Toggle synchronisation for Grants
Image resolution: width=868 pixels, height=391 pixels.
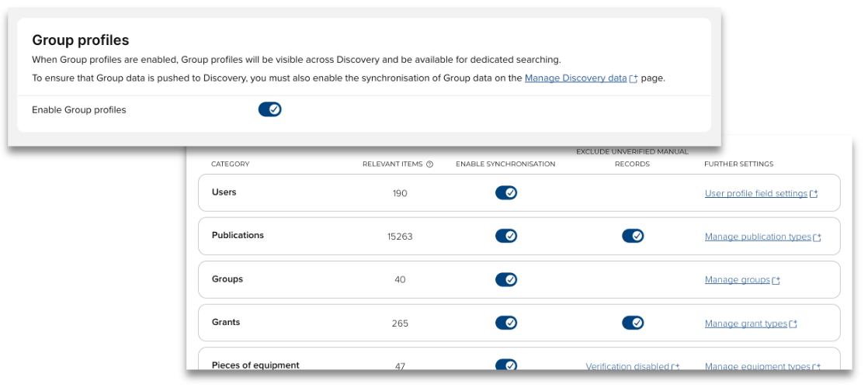(506, 323)
